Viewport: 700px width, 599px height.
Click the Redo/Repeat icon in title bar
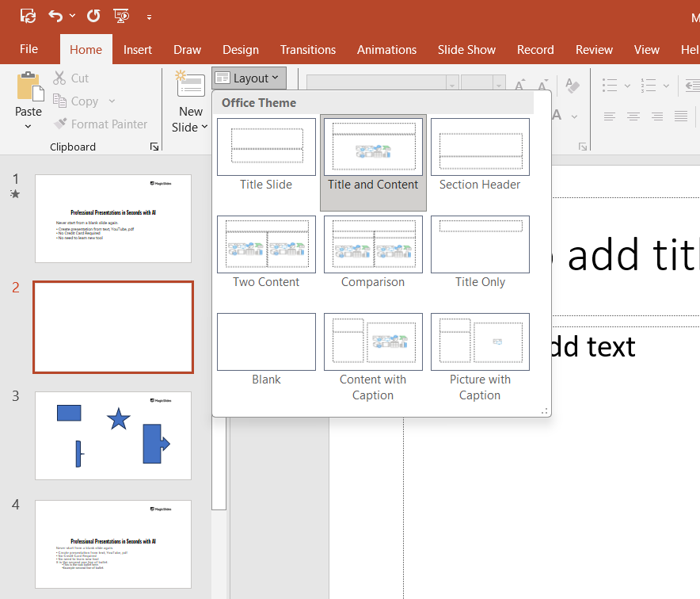93,16
